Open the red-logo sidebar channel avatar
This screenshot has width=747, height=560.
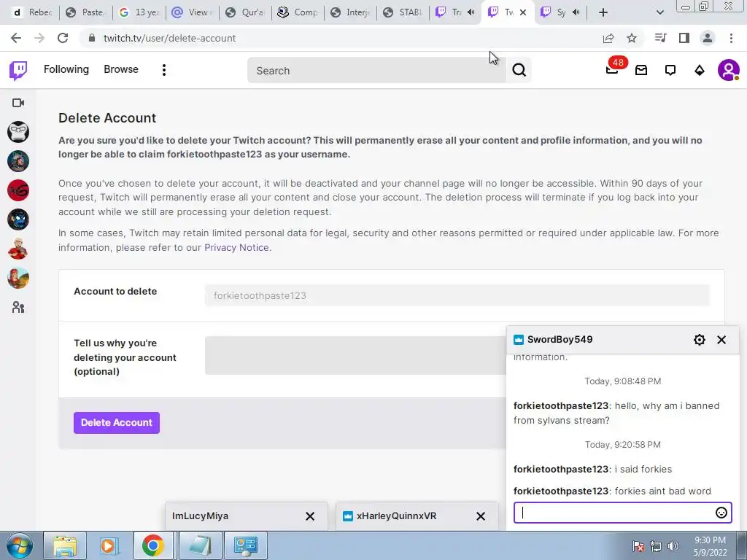pyautogui.click(x=18, y=190)
